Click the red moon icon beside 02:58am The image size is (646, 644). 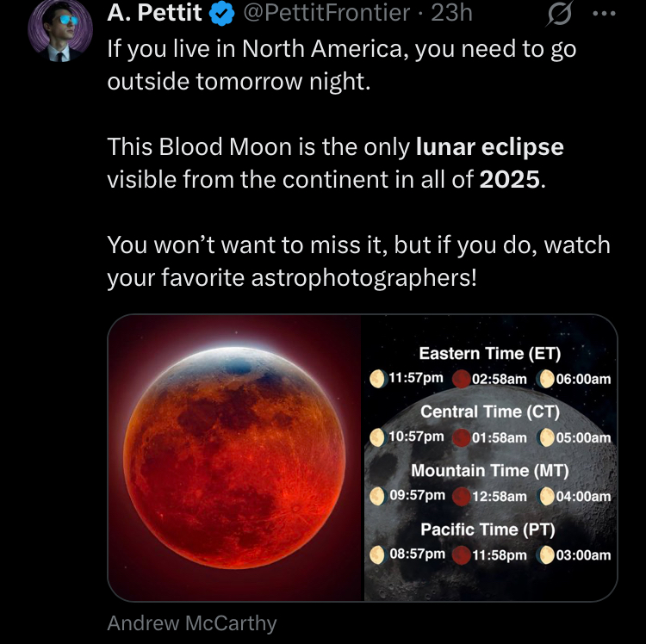461,379
